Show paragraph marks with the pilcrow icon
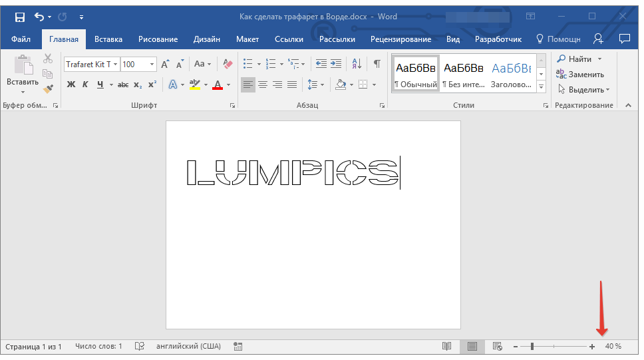 click(377, 64)
